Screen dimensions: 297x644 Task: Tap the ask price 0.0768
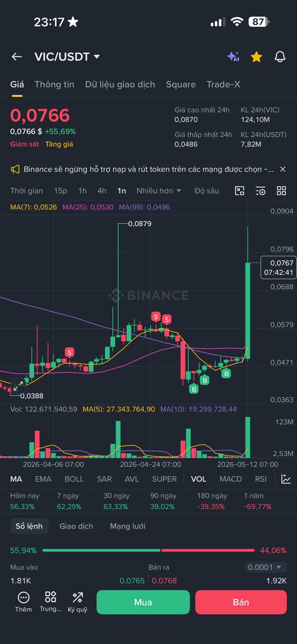pos(164,581)
